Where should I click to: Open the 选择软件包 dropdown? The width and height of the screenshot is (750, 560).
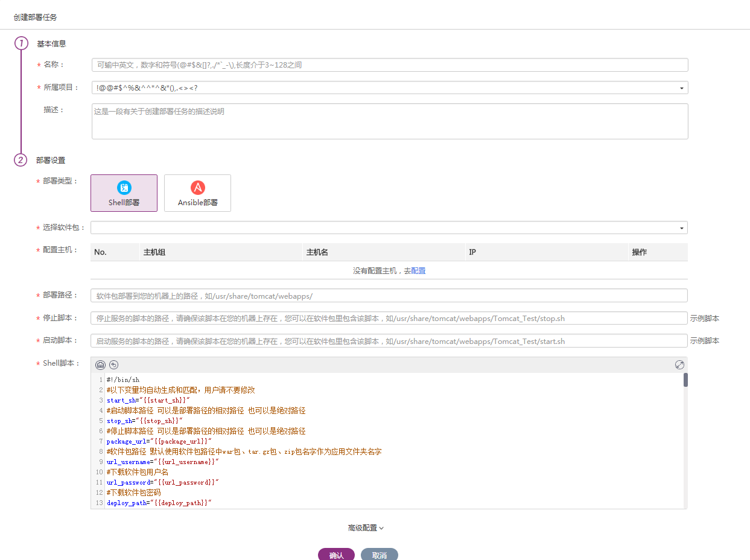pyautogui.click(x=389, y=227)
